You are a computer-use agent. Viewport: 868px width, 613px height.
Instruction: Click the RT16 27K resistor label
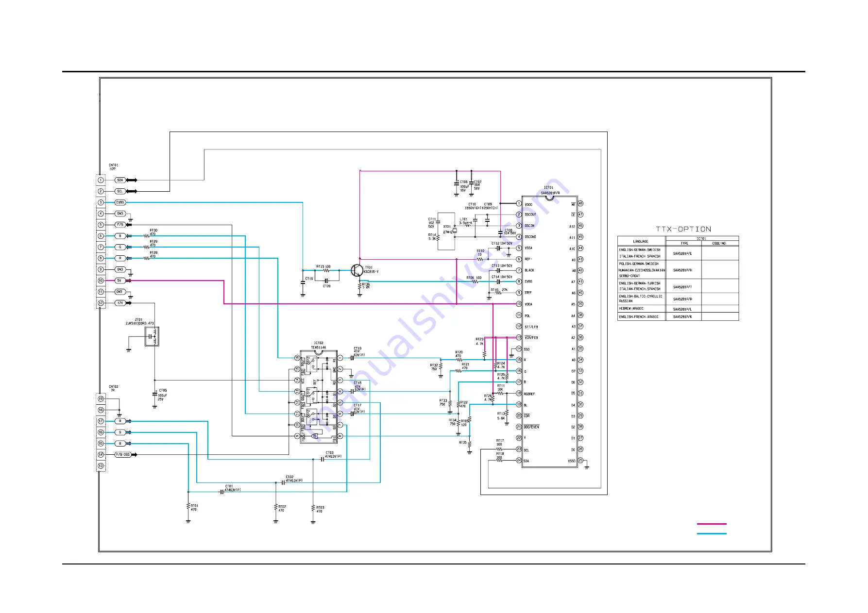pyautogui.click(x=499, y=290)
